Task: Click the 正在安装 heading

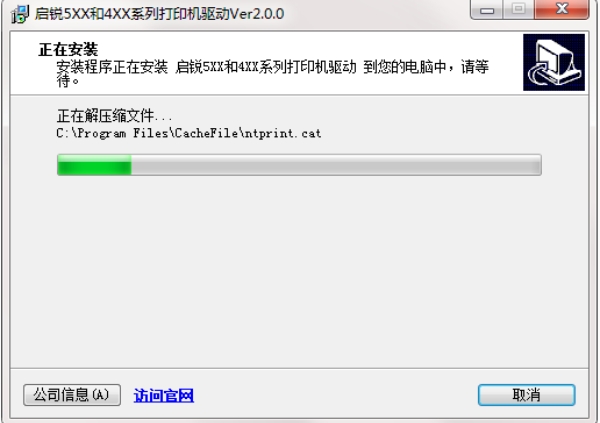Action: pyautogui.click(x=68, y=49)
